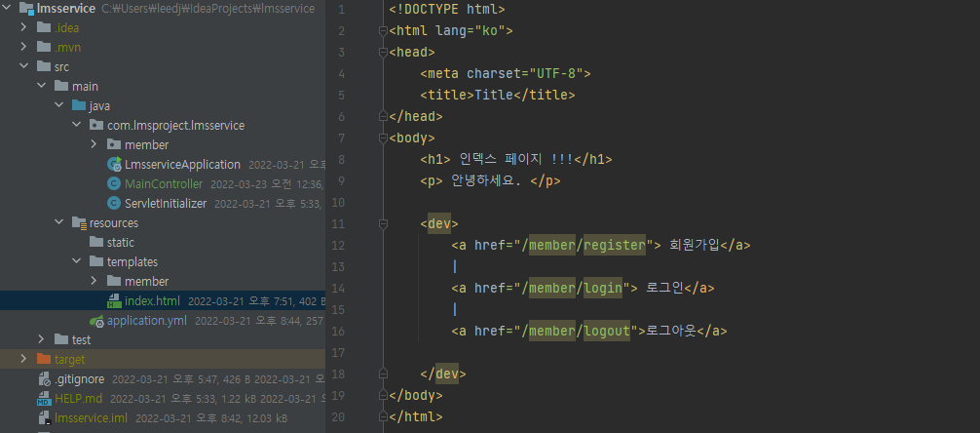Click the templates folder icon
The width and height of the screenshot is (980, 433).
coord(95,261)
